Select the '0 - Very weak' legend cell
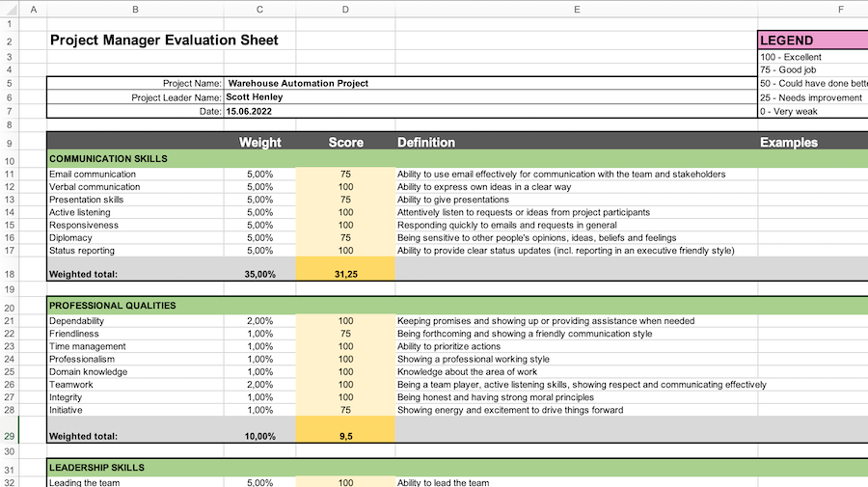 click(x=813, y=111)
